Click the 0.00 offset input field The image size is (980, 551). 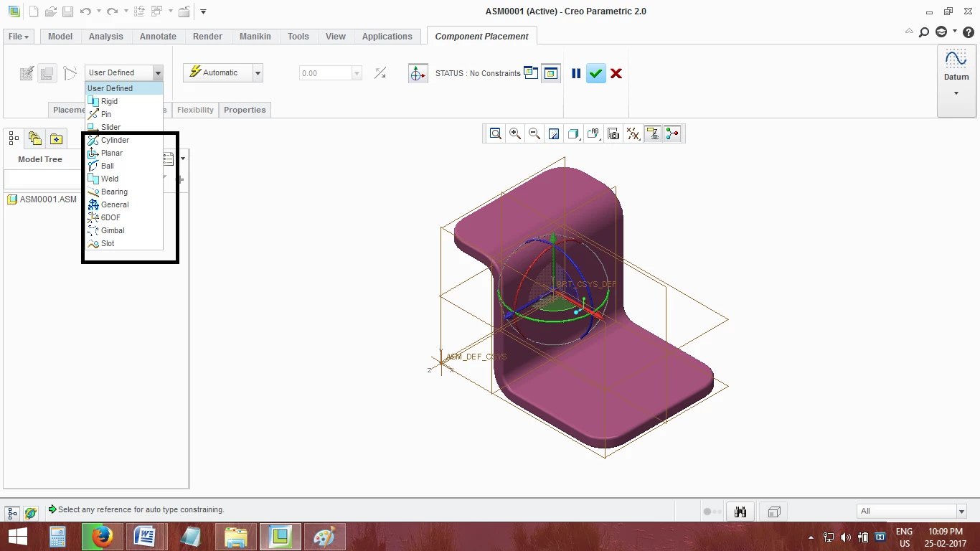[x=325, y=73]
